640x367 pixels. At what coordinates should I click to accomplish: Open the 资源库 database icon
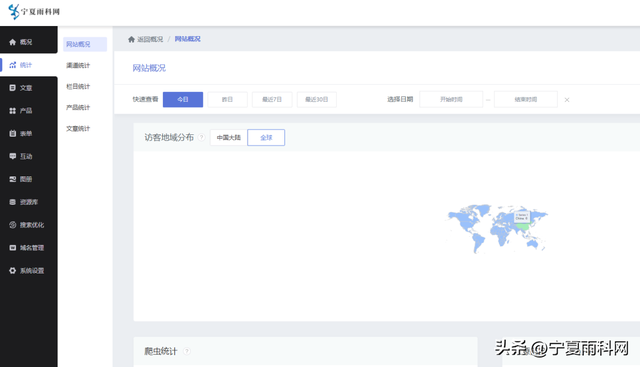(x=13, y=202)
